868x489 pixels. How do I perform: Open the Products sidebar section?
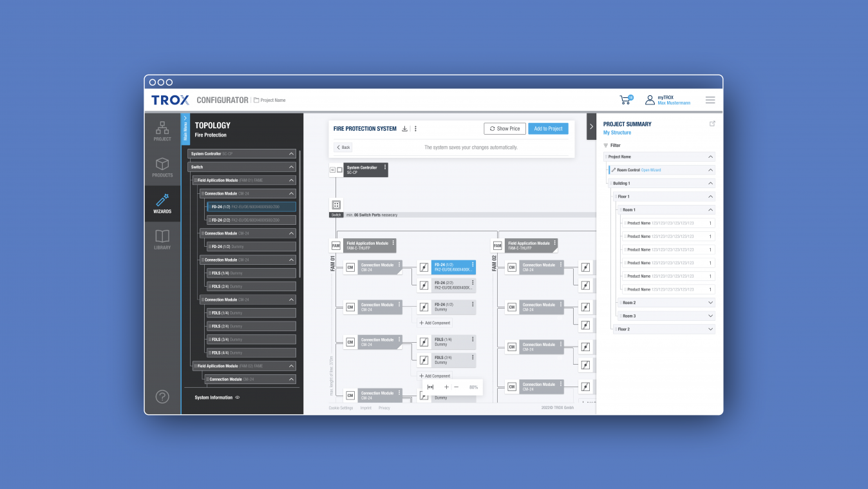click(162, 168)
